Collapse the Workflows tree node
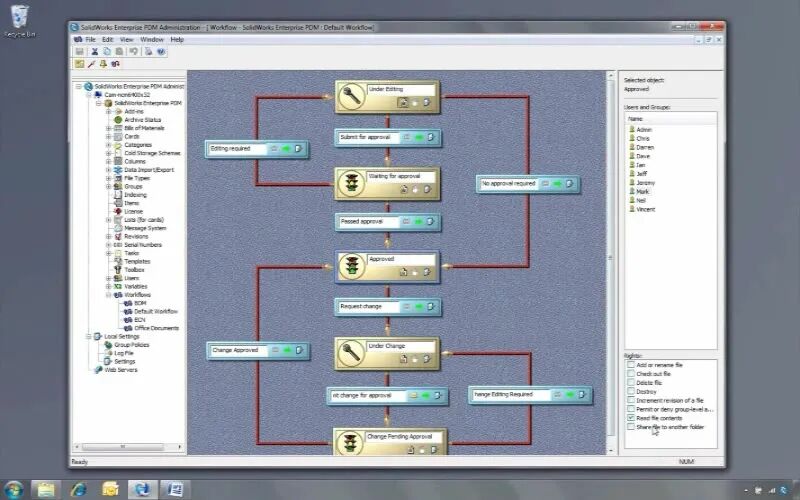The width and height of the screenshot is (800, 500). pyautogui.click(x=108, y=295)
